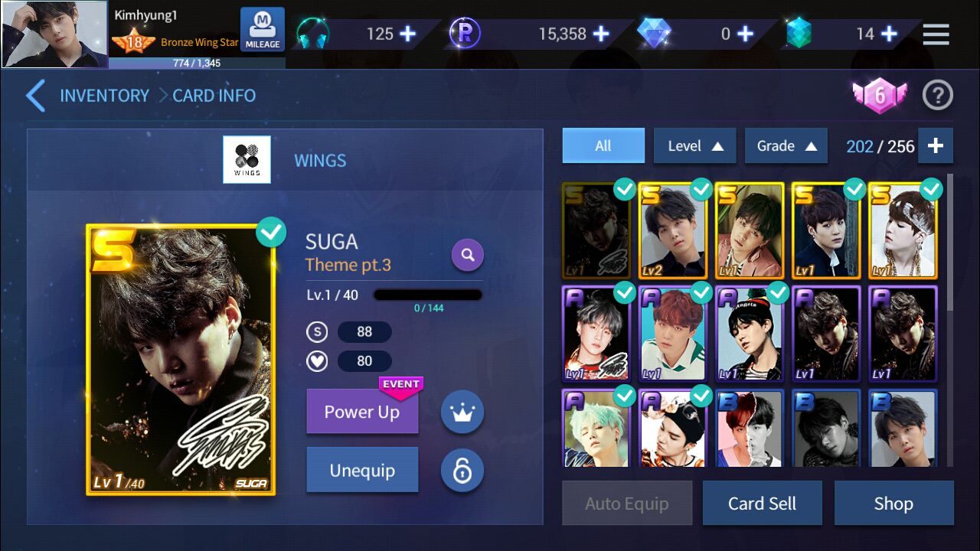Image resolution: width=980 pixels, height=551 pixels.
Task: Open the Mileage icon
Action: (263, 30)
